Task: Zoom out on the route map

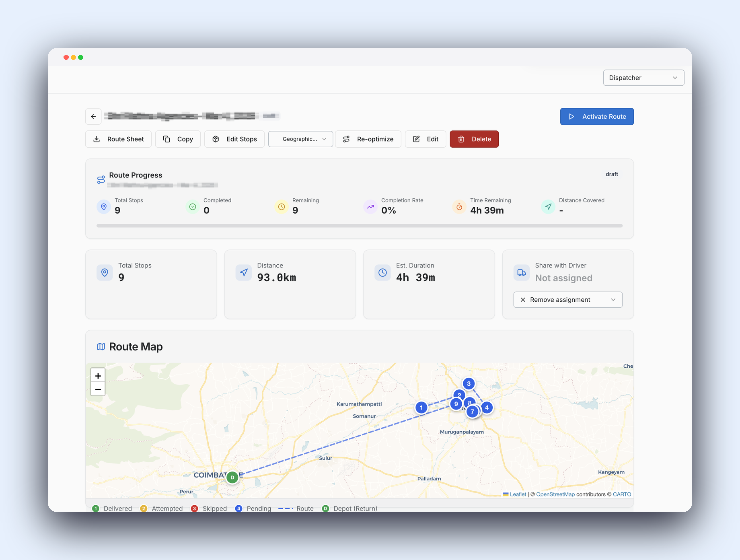Action: click(98, 389)
